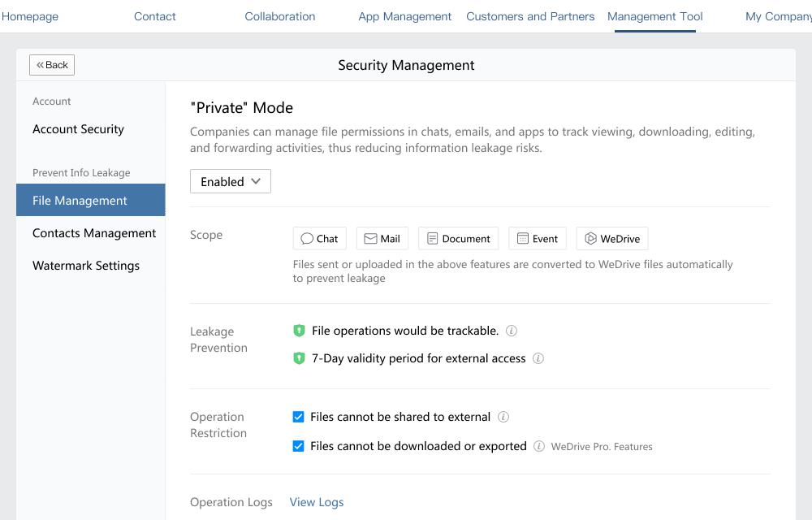Click the "Private" Mode heading
The width and height of the screenshot is (812, 520).
[242, 108]
